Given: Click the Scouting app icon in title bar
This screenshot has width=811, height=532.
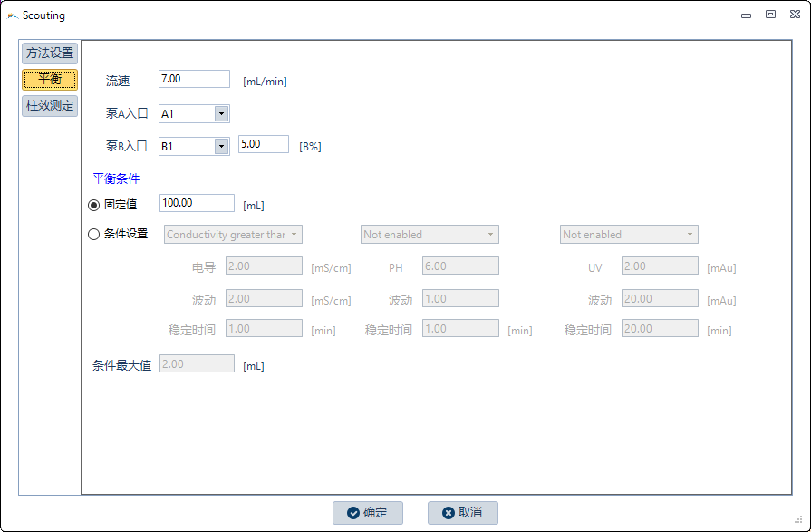Looking at the screenshot, I should pos(13,15).
